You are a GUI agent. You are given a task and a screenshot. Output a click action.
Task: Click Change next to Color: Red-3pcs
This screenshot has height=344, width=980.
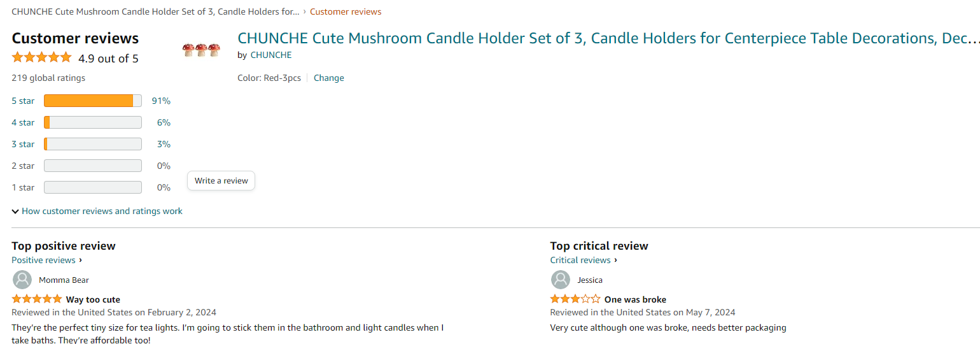(328, 78)
